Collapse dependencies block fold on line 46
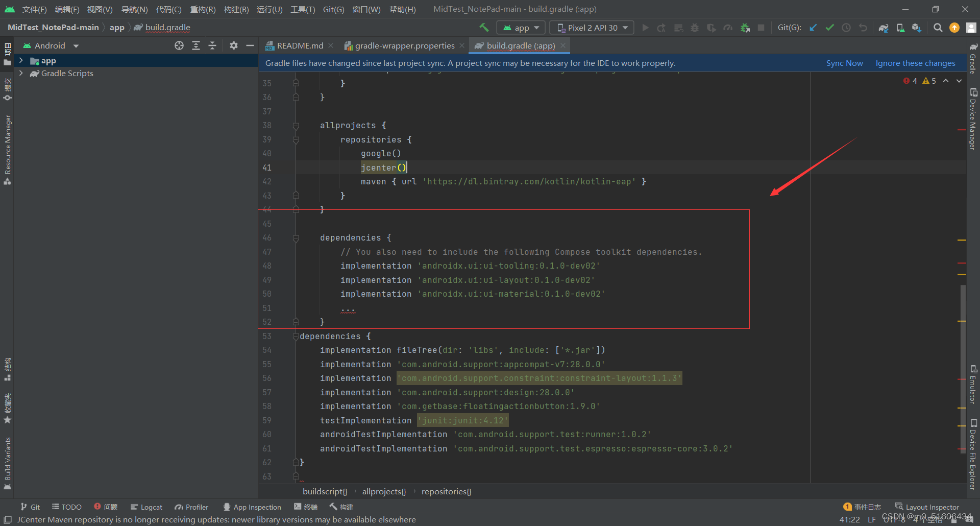The image size is (980, 526). pyautogui.click(x=296, y=238)
